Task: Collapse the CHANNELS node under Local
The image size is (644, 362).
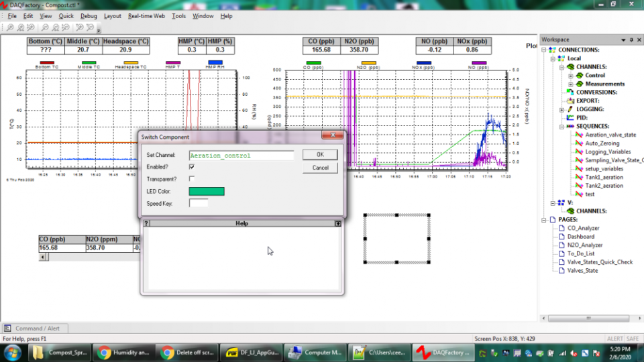Action: point(561,67)
